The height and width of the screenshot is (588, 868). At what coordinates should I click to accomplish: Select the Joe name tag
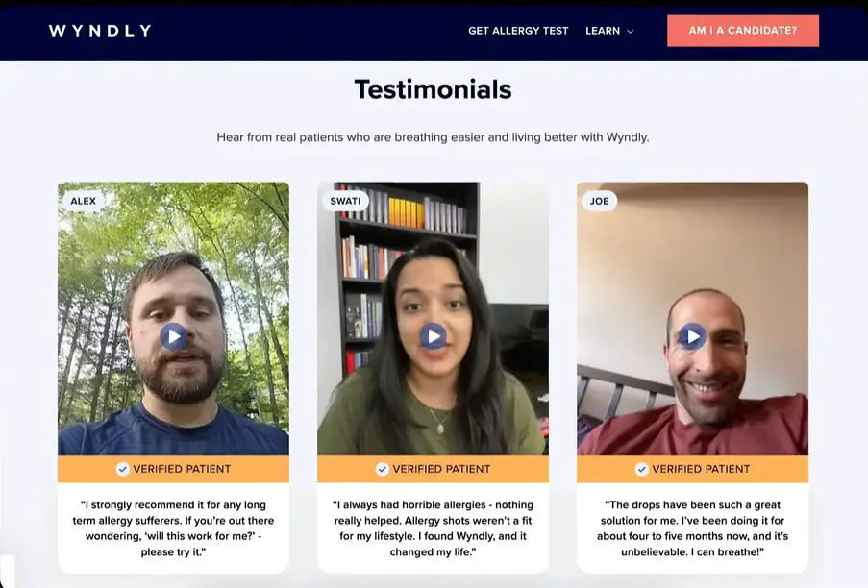tap(600, 201)
